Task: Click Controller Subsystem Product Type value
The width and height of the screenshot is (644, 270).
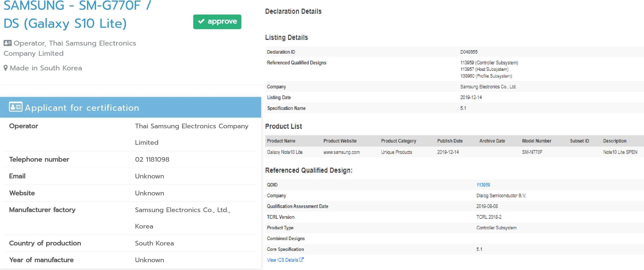Action: 496,228
